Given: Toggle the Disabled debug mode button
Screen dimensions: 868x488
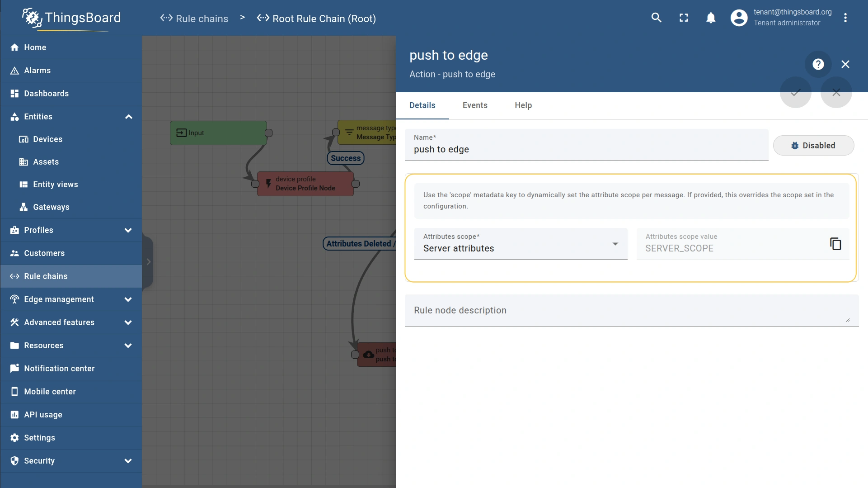Looking at the screenshot, I should pyautogui.click(x=813, y=146).
